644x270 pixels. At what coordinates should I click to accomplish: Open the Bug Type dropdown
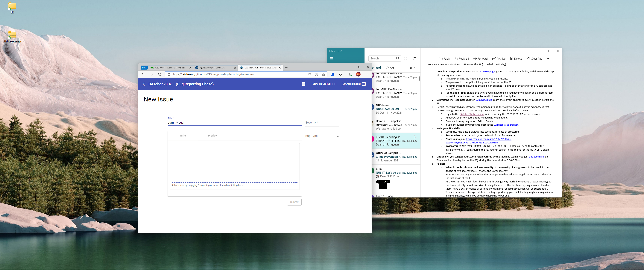[322, 136]
